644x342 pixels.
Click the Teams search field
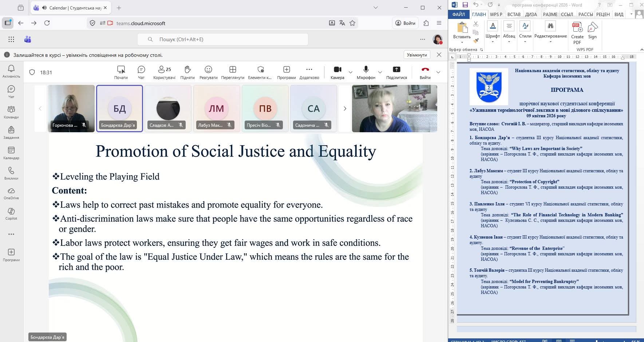click(x=223, y=39)
